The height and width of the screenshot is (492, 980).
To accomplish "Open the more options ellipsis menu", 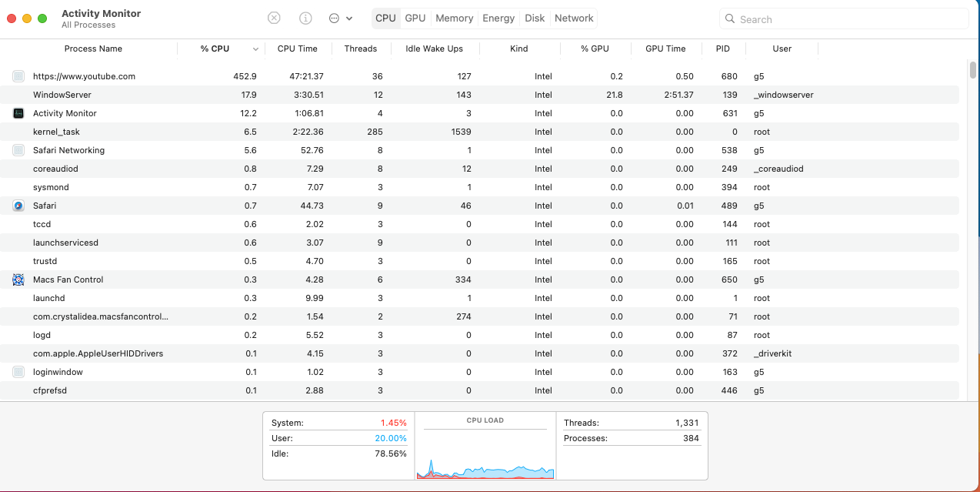I will (x=341, y=18).
